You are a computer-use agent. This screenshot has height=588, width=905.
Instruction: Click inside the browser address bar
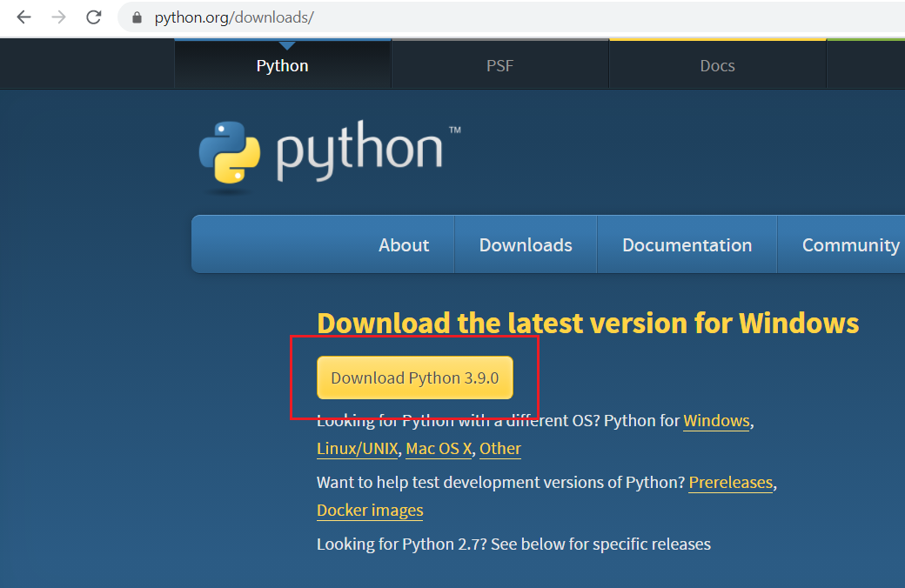(x=348, y=17)
